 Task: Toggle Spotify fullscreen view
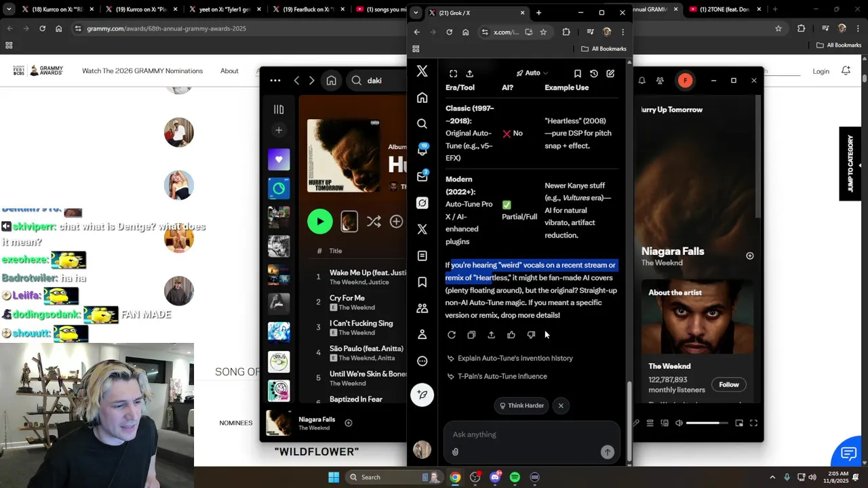[x=753, y=423]
